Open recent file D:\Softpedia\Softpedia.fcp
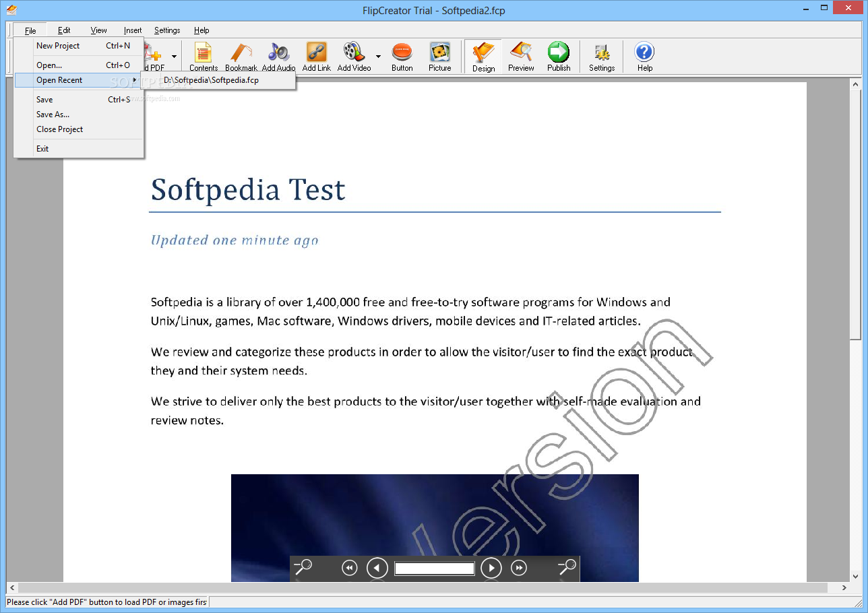 coord(217,80)
